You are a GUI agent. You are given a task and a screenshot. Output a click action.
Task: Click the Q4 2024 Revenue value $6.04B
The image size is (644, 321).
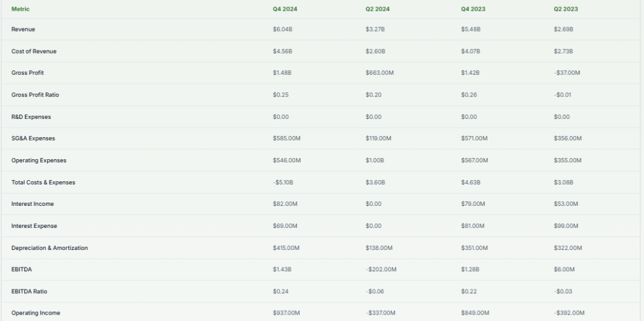point(282,30)
